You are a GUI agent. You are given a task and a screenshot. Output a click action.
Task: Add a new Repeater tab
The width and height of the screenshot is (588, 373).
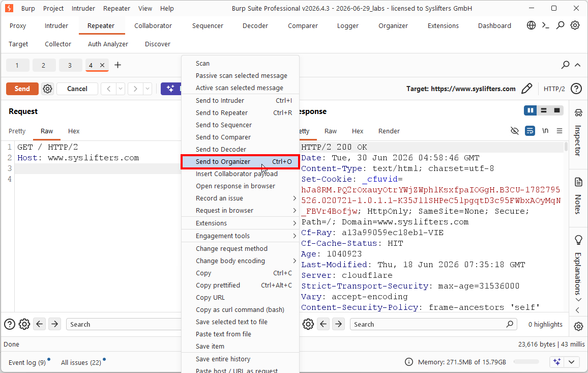[x=117, y=65]
